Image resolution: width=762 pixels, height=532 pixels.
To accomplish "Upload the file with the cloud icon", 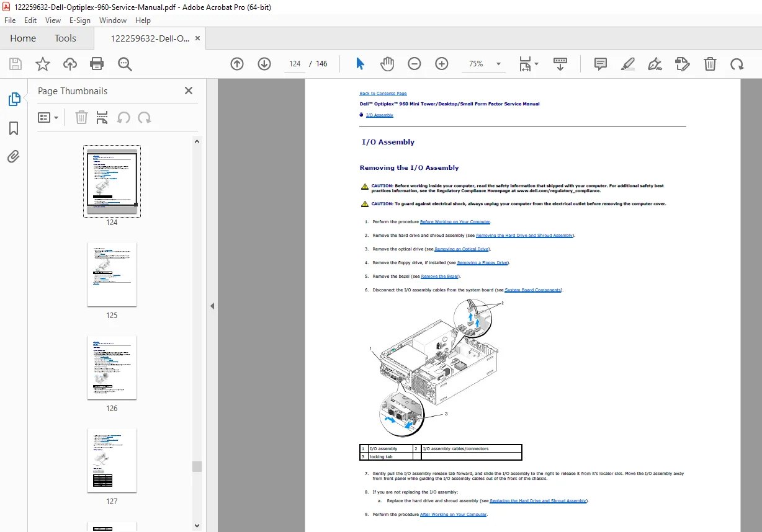I will 70,64.
